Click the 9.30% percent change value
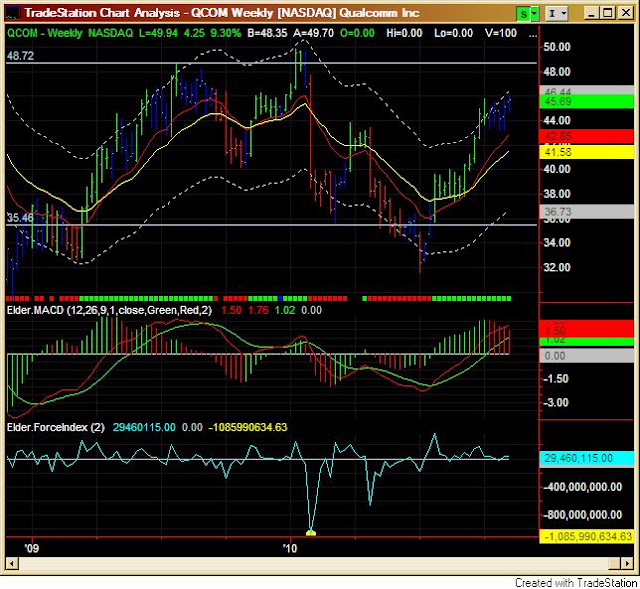 pos(225,33)
